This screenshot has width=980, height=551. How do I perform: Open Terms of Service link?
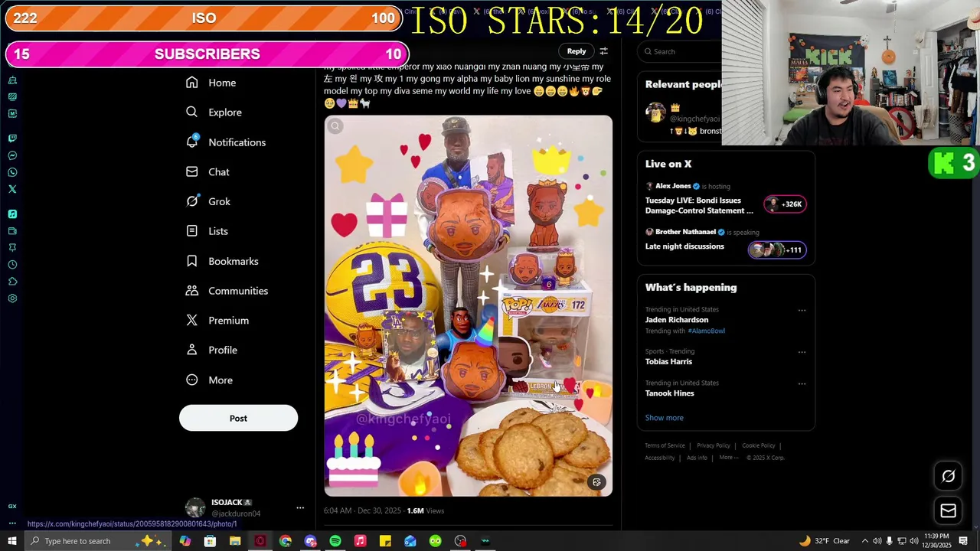[x=665, y=445]
